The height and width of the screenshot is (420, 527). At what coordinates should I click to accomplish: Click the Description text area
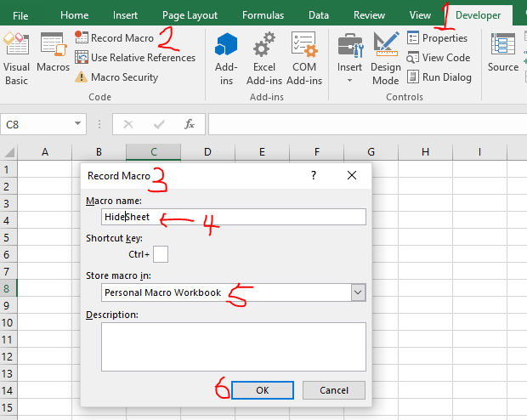234,347
